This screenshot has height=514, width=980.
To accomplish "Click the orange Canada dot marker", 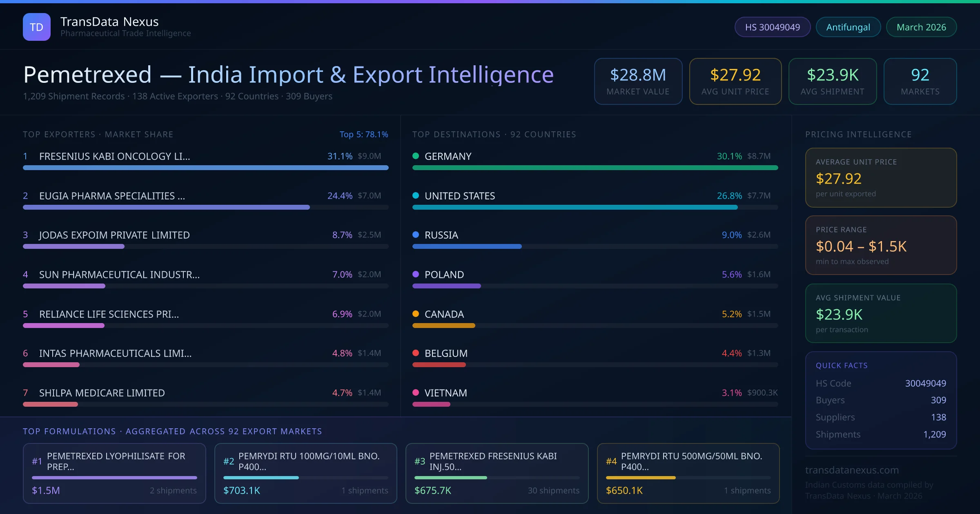I will pyautogui.click(x=416, y=314).
